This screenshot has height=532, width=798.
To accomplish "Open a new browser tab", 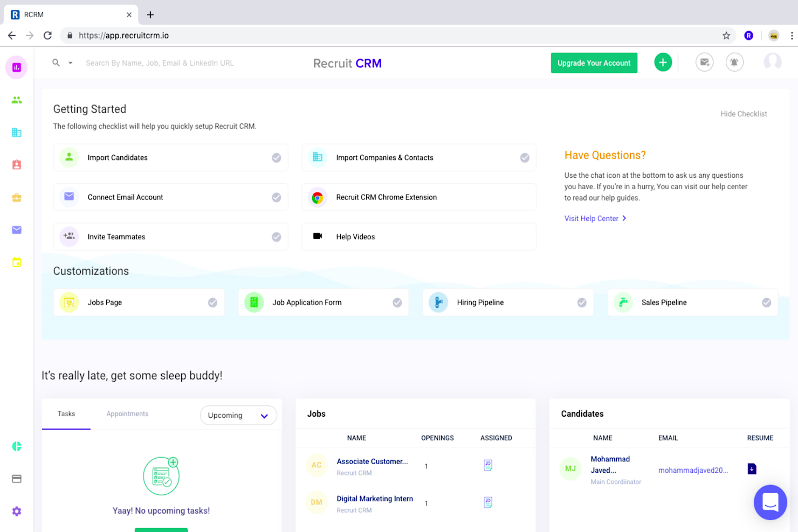I will tap(150, 15).
